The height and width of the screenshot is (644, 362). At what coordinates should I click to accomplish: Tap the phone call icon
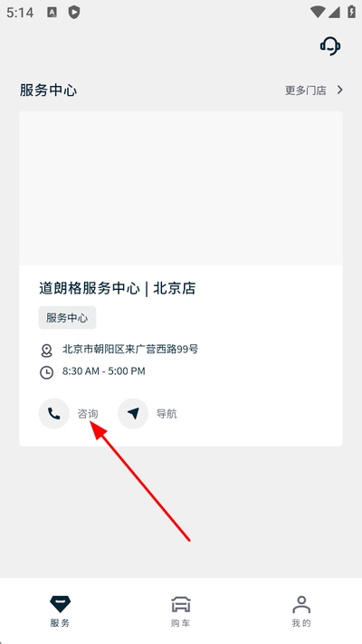[x=53, y=414]
